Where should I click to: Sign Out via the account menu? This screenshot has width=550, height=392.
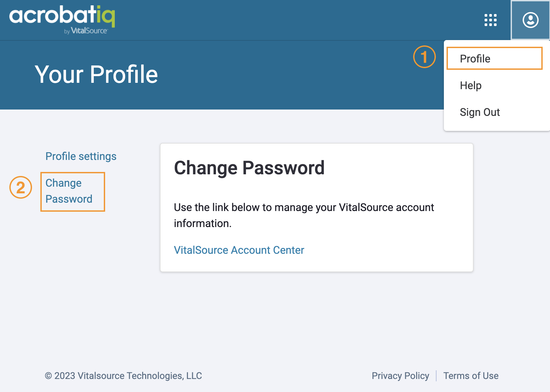click(480, 112)
